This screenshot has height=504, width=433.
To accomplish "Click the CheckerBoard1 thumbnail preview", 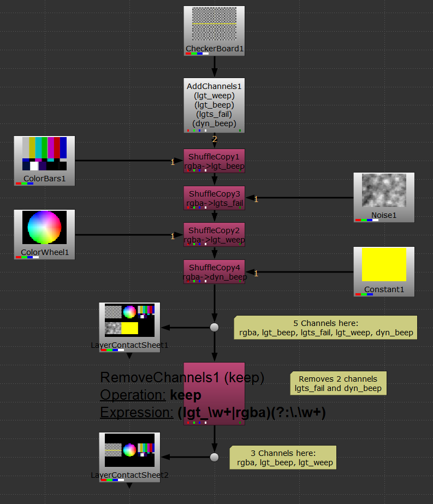I will click(x=214, y=24).
